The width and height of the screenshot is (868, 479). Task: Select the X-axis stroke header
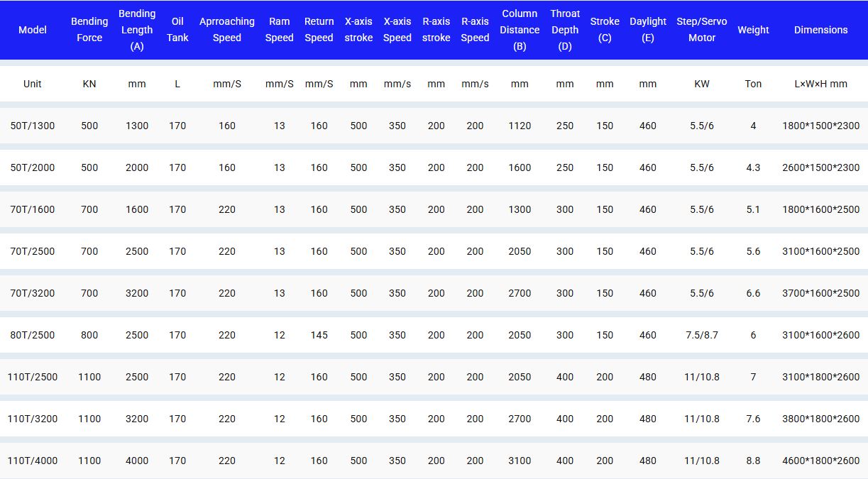pos(358,30)
